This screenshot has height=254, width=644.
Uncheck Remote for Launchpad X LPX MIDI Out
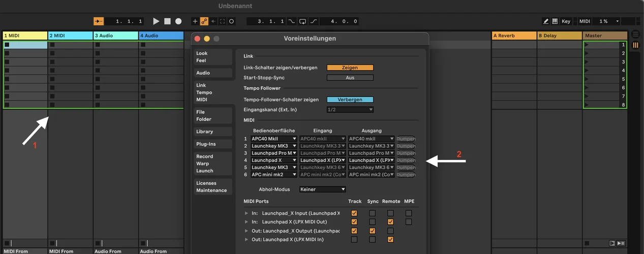tap(390, 222)
